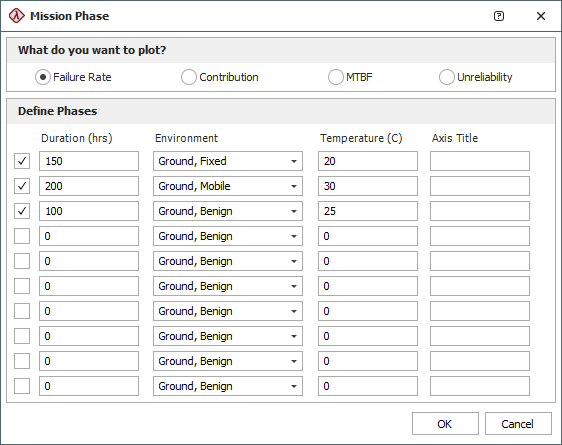
Task: Open third row Ground, Benign dropdown
Action: 228,211
